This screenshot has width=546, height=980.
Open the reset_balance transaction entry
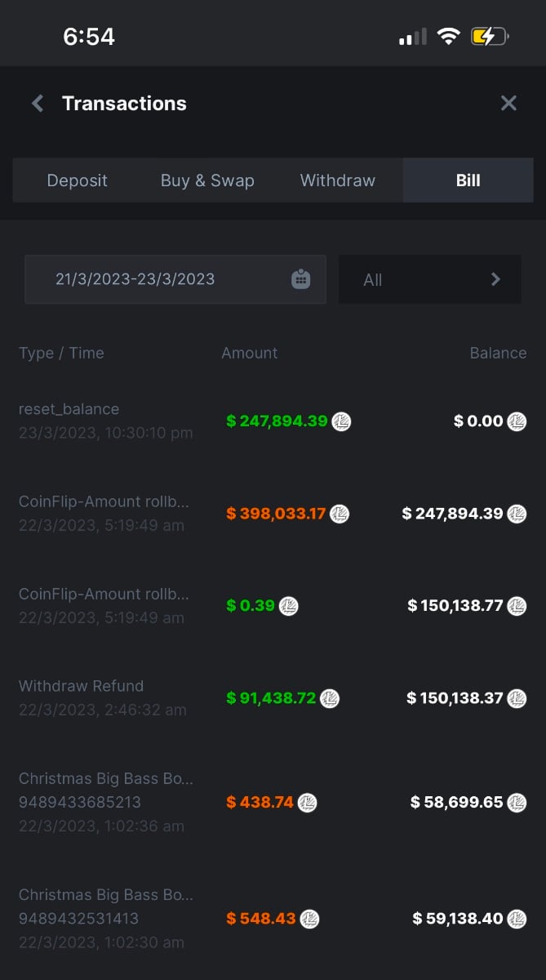click(69, 409)
